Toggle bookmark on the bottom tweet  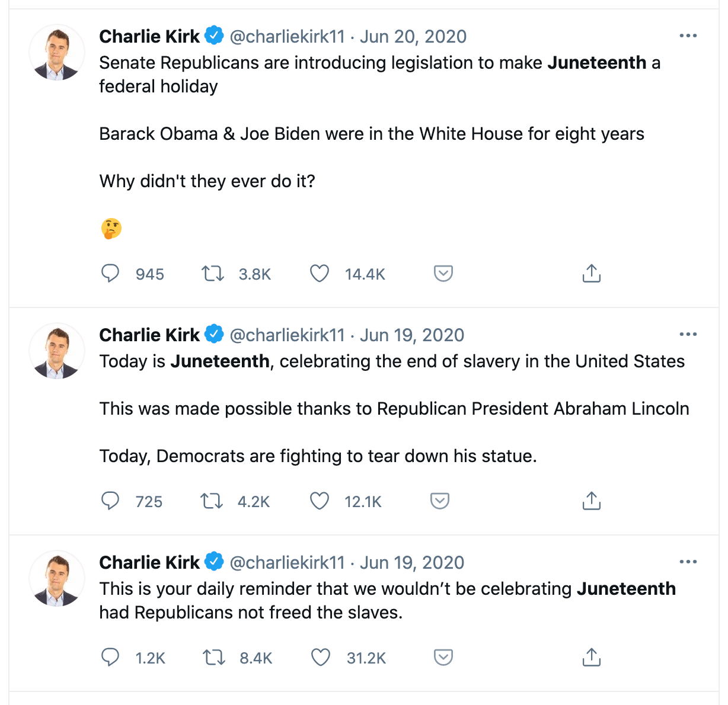click(443, 657)
